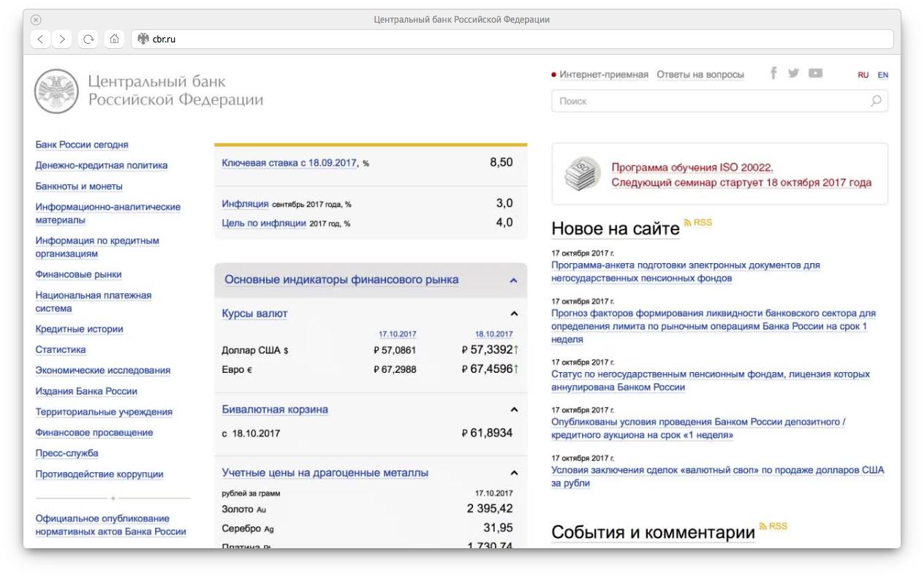Collapse the Бивалютная корзина section

pos(514,409)
